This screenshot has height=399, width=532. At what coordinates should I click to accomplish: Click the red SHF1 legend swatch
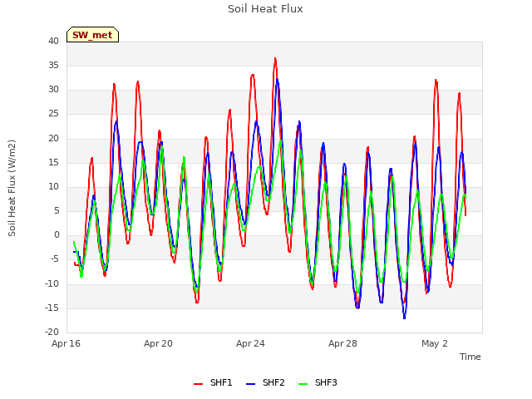(198, 384)
